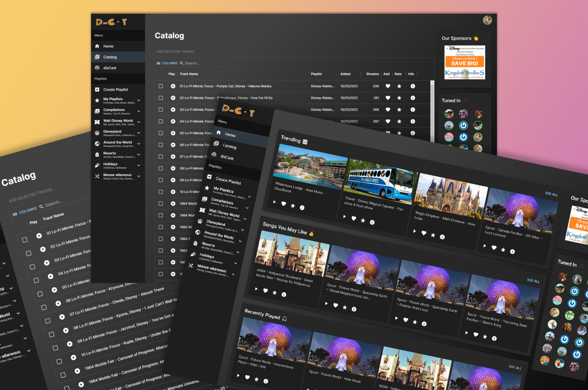Go to Home in the sidebar menu
This screenshot has width=588, height=390.
108,46
